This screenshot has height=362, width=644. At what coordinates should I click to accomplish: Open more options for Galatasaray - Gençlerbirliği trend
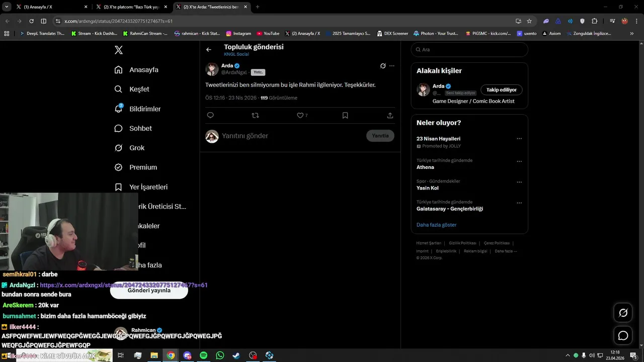[x=519, y=203]
